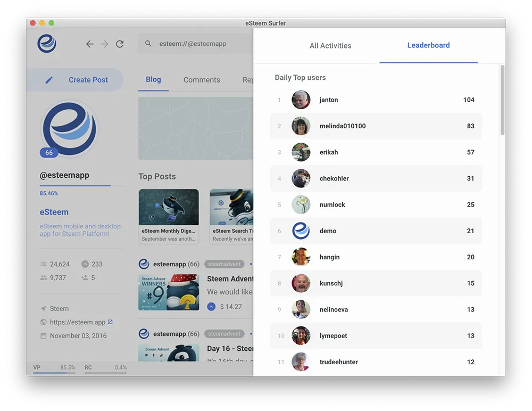Open the Blog tab

pyautogui.click(x=153, y=80)
